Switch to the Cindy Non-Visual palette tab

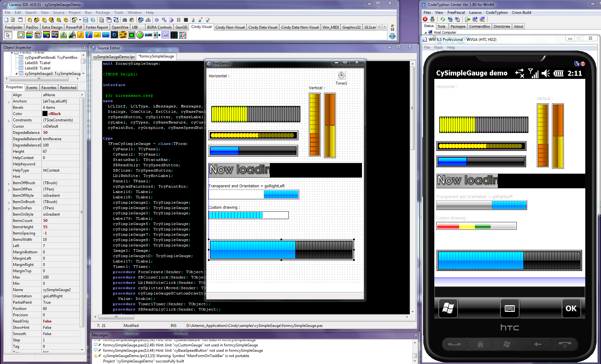tap(230, 27)
